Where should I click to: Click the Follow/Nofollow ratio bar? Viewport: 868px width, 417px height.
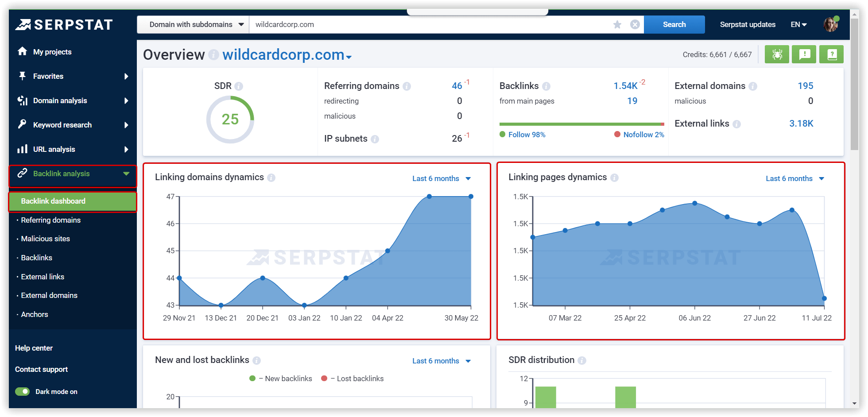(x=582, y=124)
